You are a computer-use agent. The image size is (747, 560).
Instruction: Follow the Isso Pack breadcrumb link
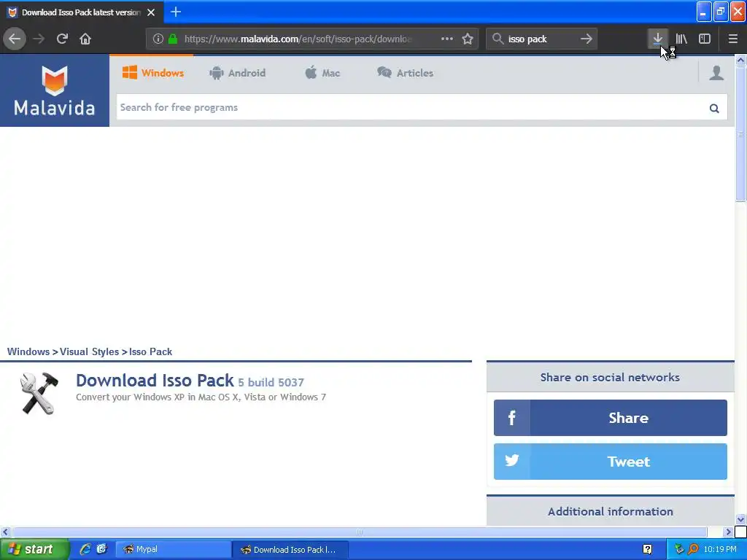click(150, 352)
